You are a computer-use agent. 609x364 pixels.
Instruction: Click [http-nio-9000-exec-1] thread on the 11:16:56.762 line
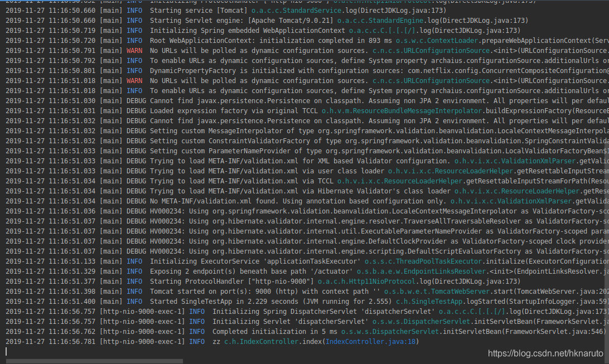pyautogui.click(x=142, y=332)
